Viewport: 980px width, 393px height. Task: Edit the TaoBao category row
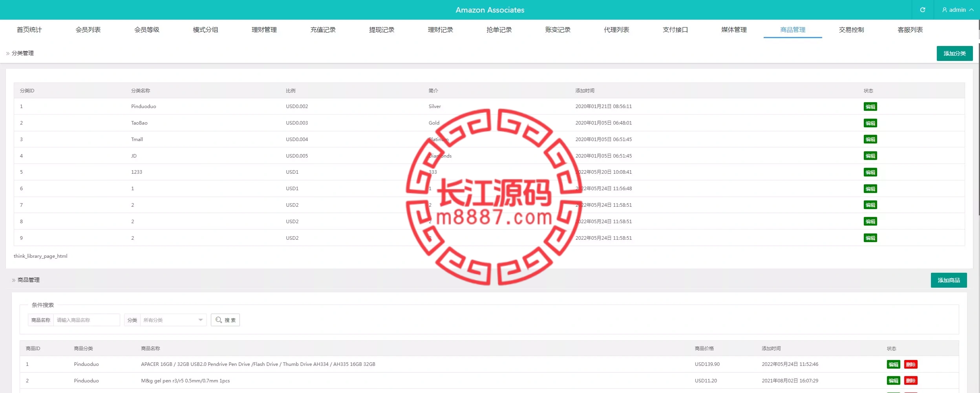[x=870, y=123]
